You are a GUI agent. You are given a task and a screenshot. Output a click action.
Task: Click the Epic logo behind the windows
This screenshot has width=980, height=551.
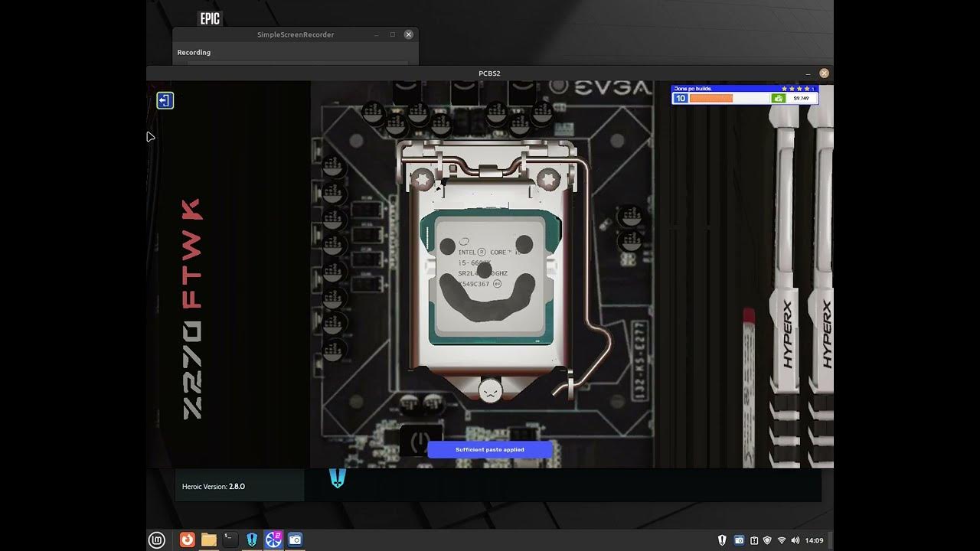tap(210, 19)
